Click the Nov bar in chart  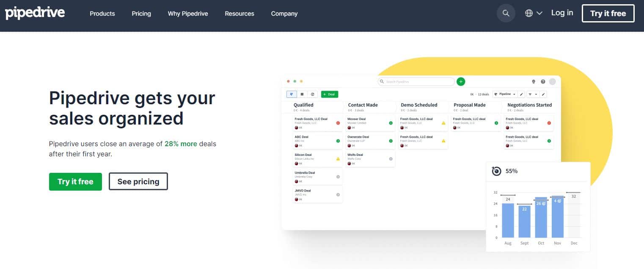pos(557,216)
